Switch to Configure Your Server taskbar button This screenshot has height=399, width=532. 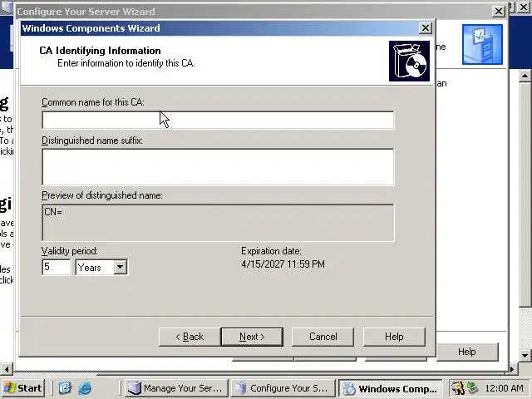[283, 388]
